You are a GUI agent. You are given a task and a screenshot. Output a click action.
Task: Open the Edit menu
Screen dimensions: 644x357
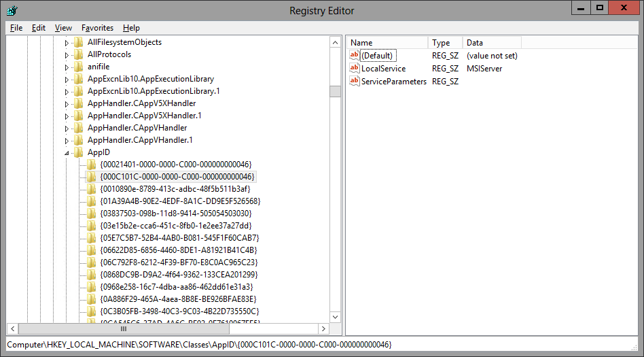pyautogui.click(x=39, y=28)
